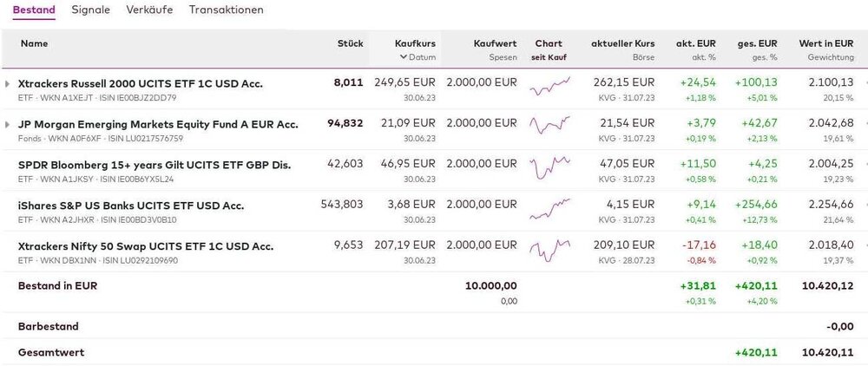
Task: Sort by the Name column header
Action: (34, 43)
